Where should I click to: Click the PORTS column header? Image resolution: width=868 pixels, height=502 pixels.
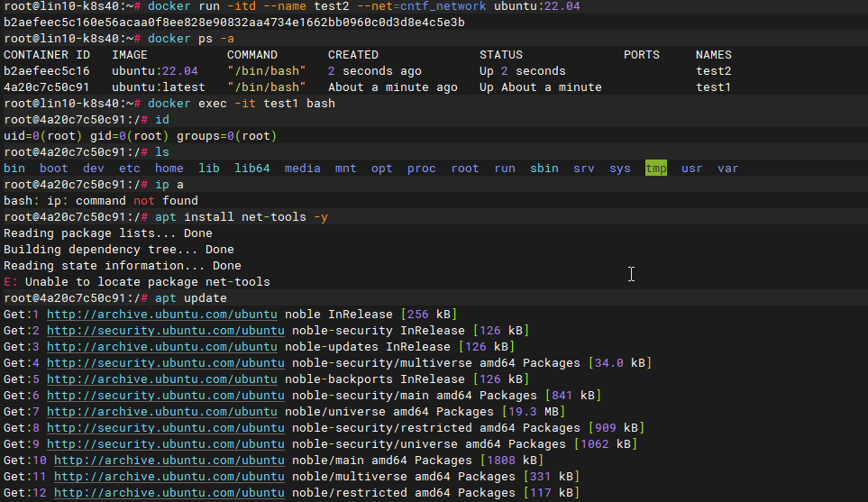coord(642,55)
